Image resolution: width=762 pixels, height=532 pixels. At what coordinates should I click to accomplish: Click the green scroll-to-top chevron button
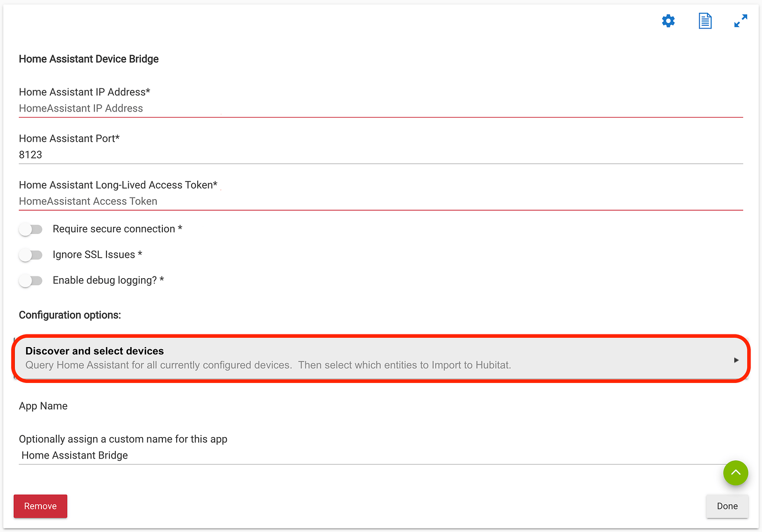735,473
